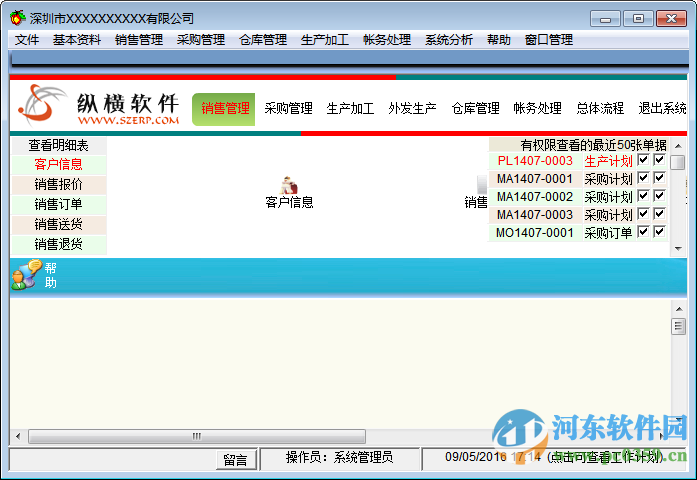Click the 采购订单 label in recent documents
This screenshot has width=697, height=480.
[608, 232]
